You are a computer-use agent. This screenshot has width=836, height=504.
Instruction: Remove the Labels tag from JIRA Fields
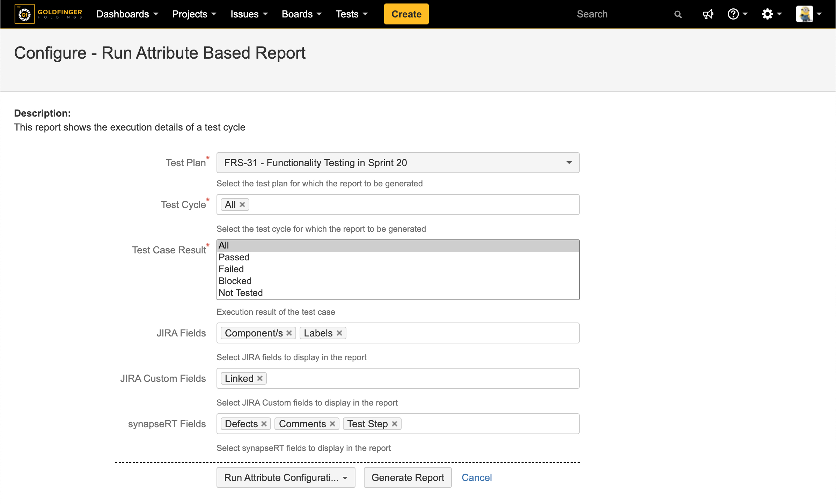click(339, 333)
